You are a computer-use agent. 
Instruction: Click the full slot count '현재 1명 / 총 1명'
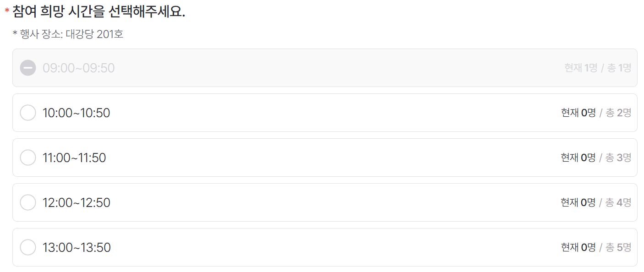click(597, 68)
